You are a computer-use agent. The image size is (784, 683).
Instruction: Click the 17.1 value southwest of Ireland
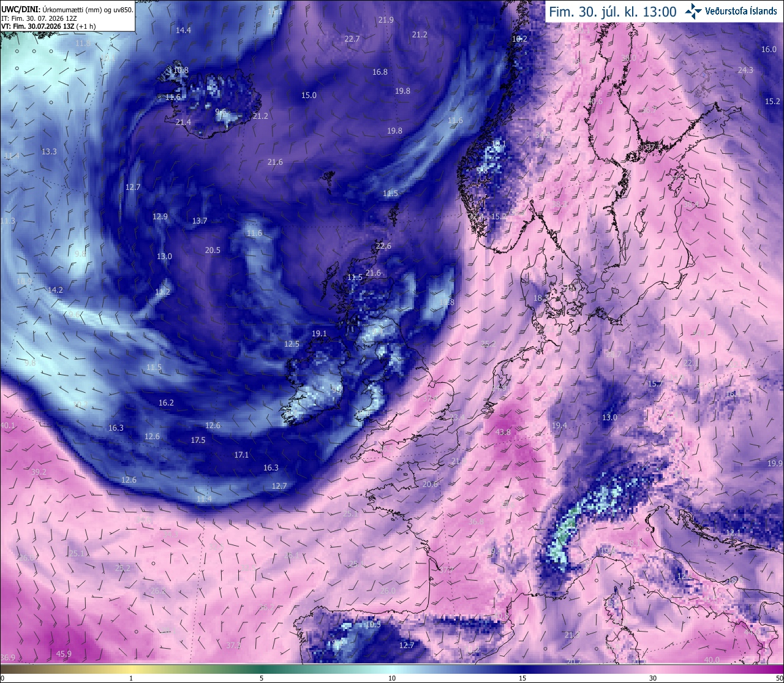[241, 455]
